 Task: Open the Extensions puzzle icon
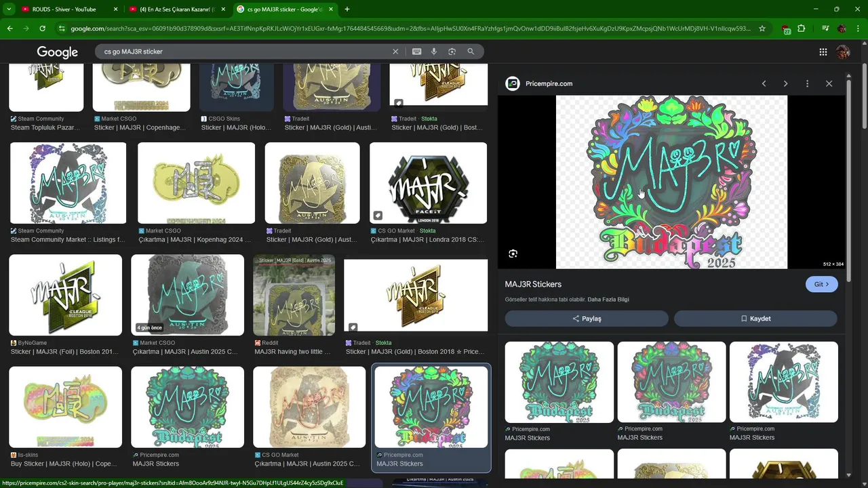(x=802, y=28)
